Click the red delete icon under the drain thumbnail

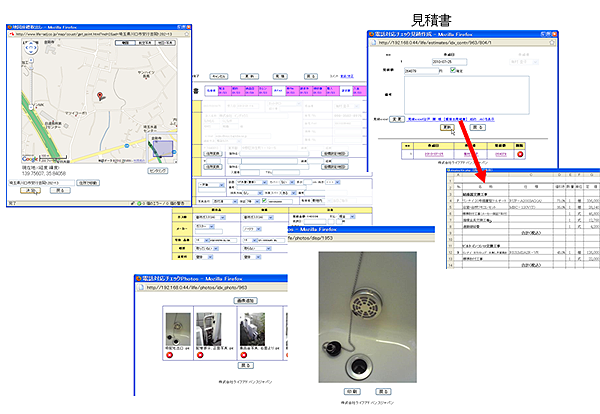coord(170,355)
